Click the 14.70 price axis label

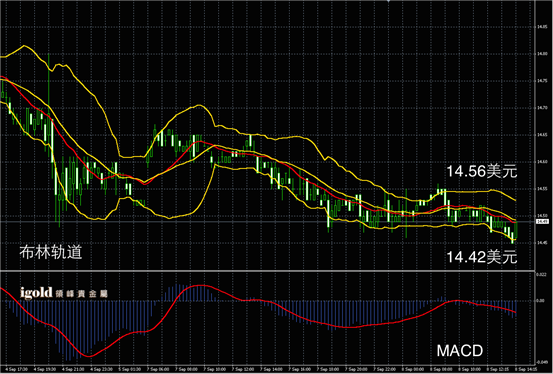click(x=542, y=108)
